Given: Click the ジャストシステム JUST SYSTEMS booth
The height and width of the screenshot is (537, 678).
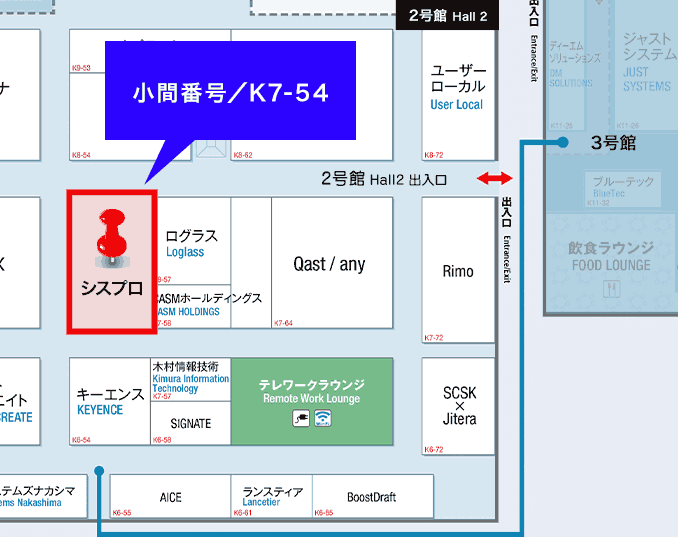Looking at the screenshot, I should tap(646, 65).
